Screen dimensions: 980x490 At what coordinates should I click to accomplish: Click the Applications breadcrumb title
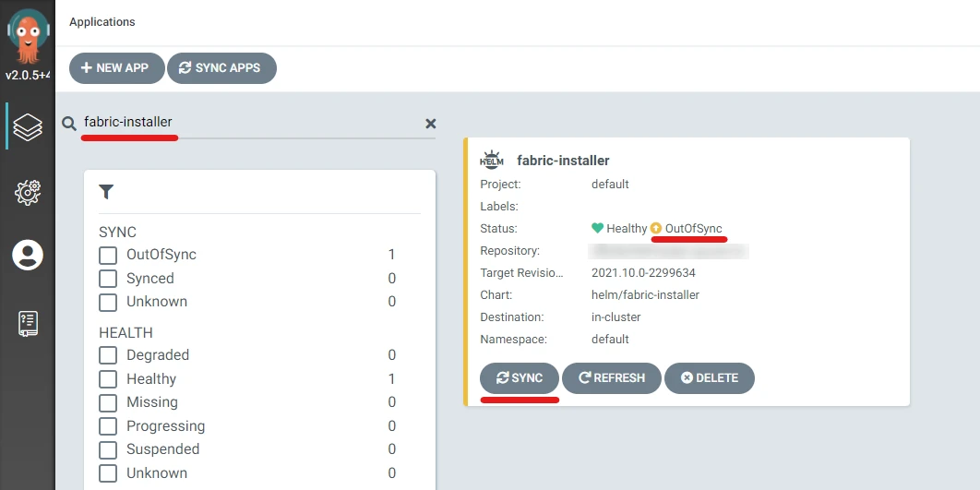tap(102, 22)
